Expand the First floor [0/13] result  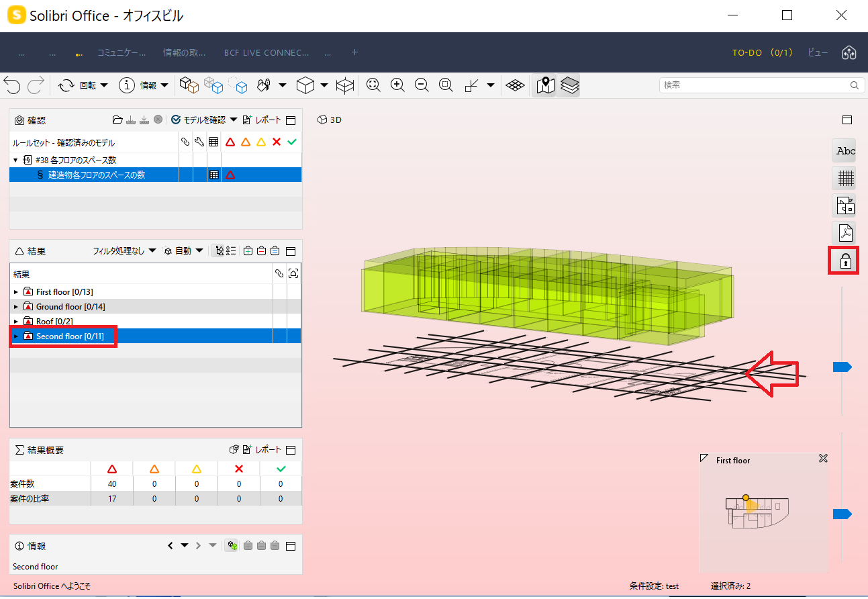(x=16, y=292)
